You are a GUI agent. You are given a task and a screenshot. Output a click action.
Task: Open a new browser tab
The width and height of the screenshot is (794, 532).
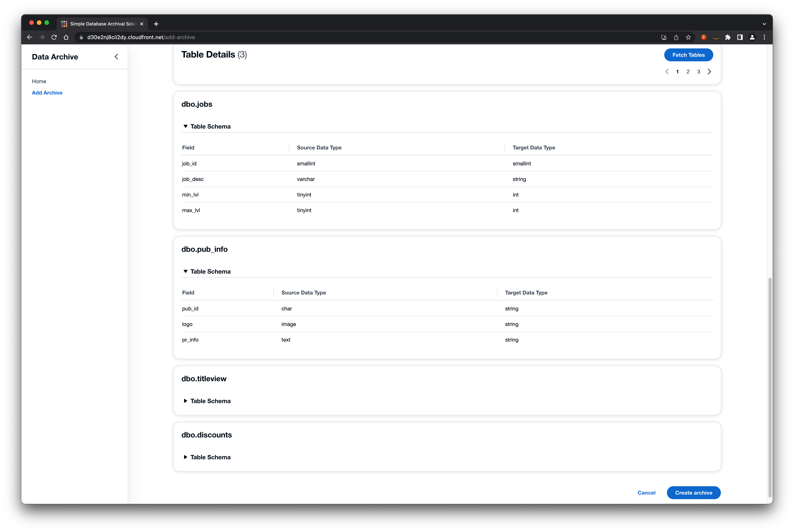(x=156, y=24)
